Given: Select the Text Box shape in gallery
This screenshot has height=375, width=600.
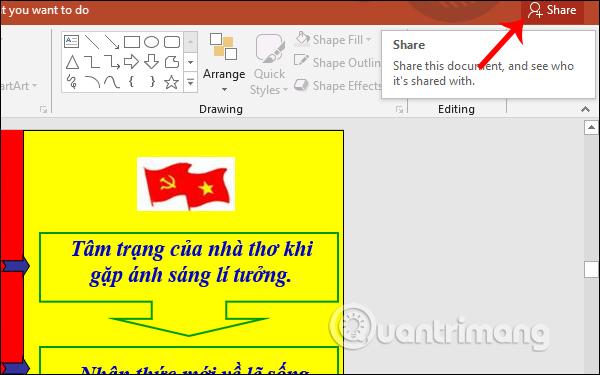Looking at the screenshot, I should [x=72, y=42].
